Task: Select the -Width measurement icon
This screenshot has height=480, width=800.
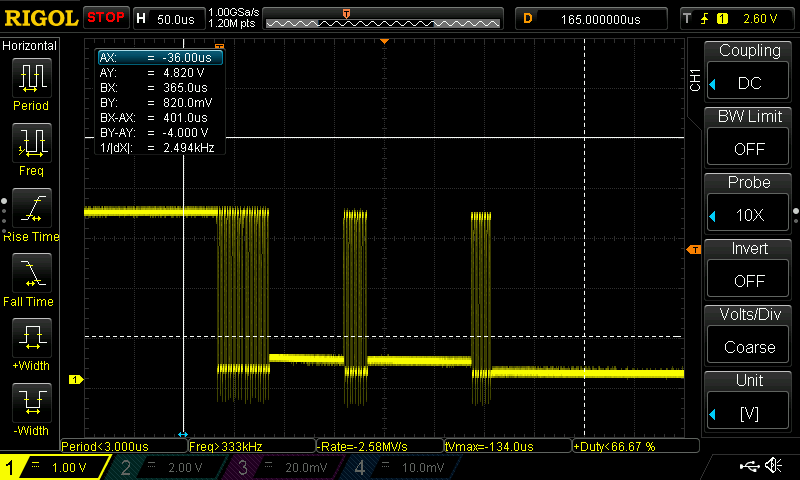Action: [32, 402]
